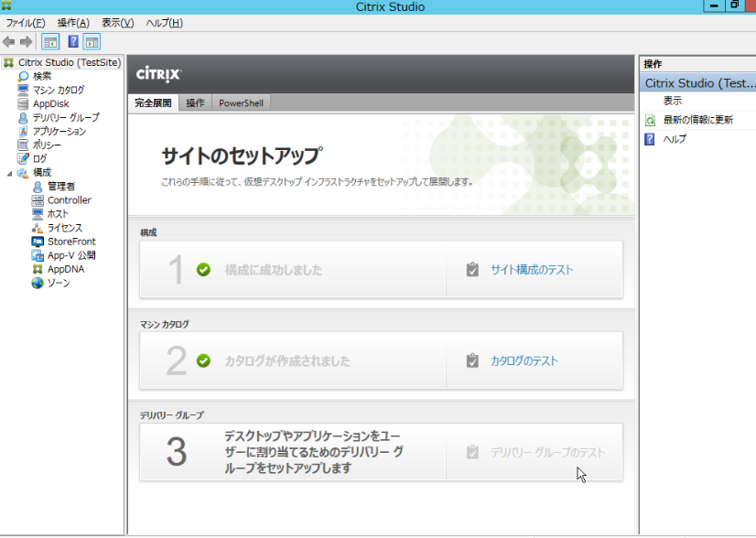Image resolution: width=756 pixels, height=538 pixels.
Task: Click the ライセンス icon
Action: [38, 228]
